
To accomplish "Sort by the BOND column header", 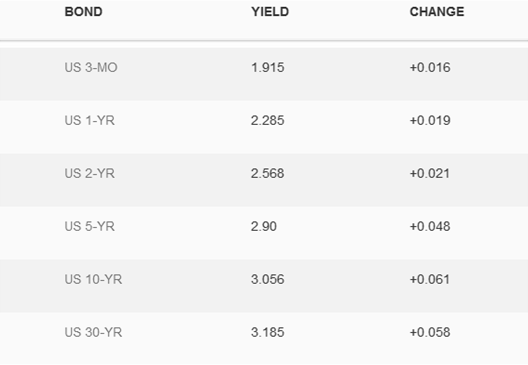I will [x=84, y=12].
